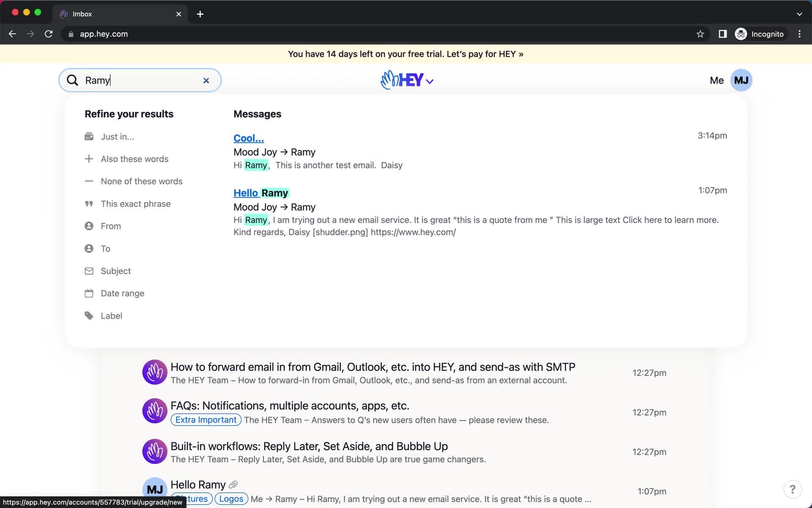Open the MJ account avatar

741,80
